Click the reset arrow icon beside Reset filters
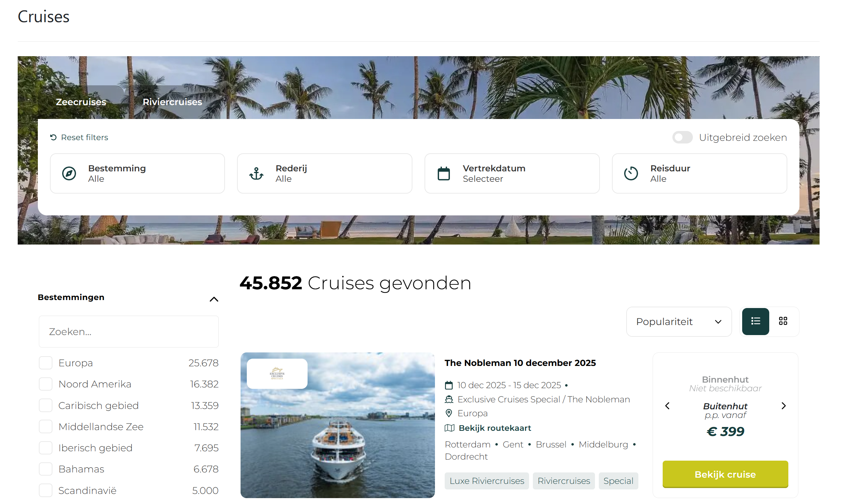Viewport: 847px width, 504px height. pyautogui.click(x=53, y=137)
